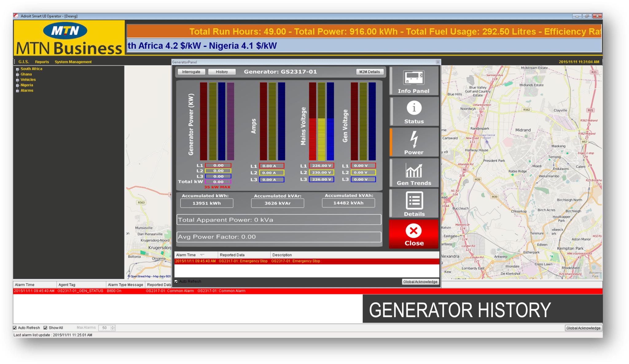629x364 pixels.
Task: Click Accumulated kVAh value 14482 kVAh
Action: (348, 203)
